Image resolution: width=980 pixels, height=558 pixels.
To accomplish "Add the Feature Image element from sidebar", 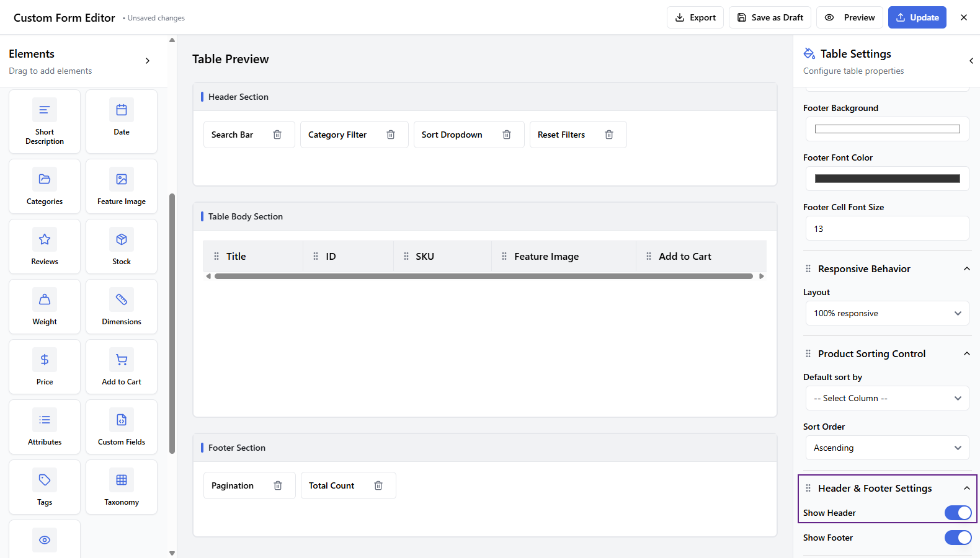I will pyautogui.click(x=122, y=186).
